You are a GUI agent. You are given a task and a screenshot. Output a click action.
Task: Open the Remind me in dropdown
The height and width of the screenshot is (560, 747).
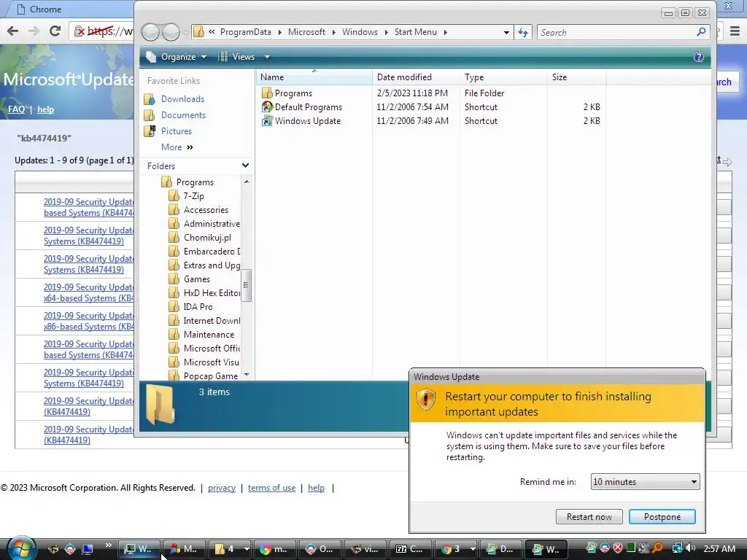point(645,481)
